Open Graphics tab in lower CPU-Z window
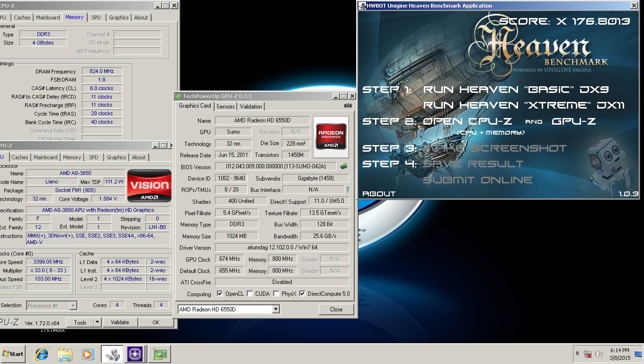This screenshot has height=364, width=644. (x=116, y=157)
